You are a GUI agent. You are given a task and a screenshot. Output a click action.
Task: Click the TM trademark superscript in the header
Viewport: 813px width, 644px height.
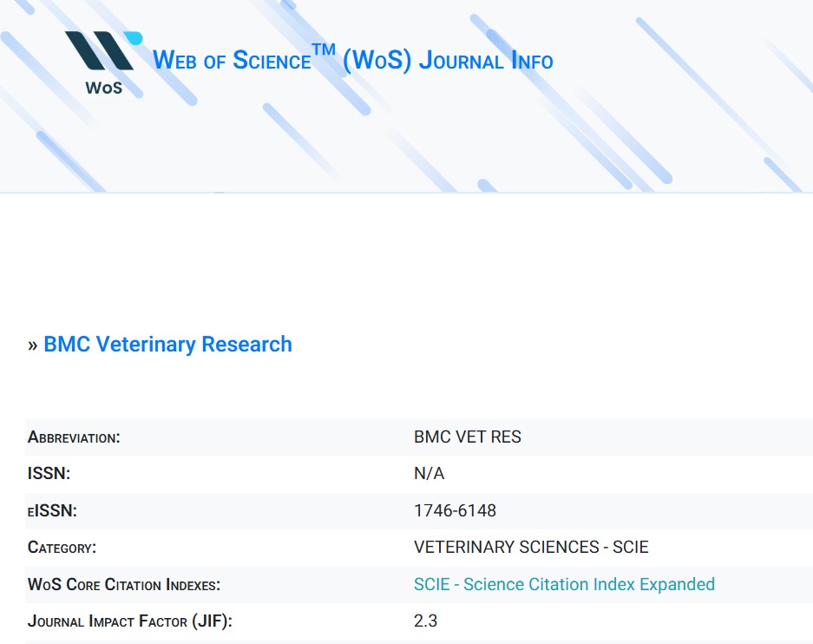click(x=324, y=52)
